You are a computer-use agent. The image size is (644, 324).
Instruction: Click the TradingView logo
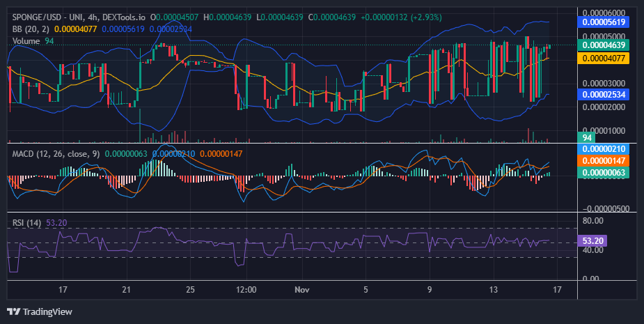tap(40, 311)
